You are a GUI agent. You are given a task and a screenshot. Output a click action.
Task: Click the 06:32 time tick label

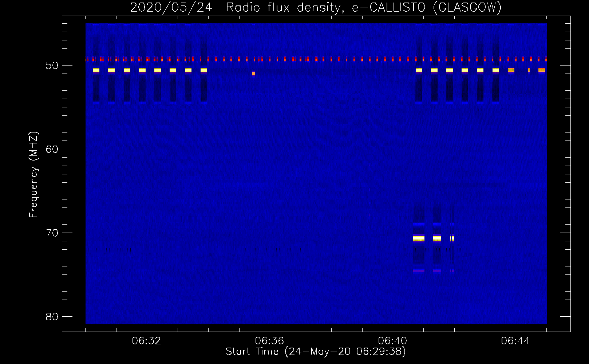click(147, 341)
